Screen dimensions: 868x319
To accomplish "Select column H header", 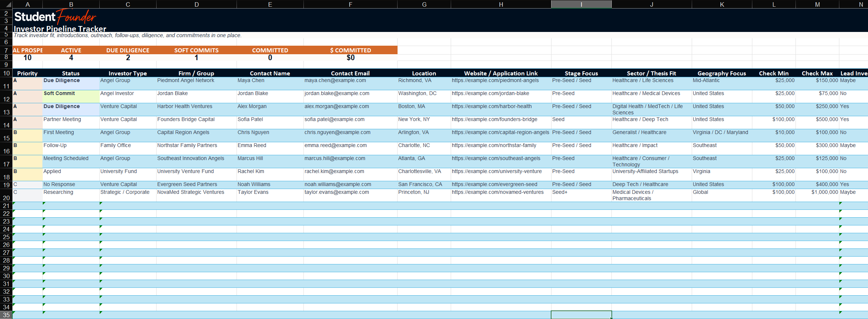I will coord(501,4).
